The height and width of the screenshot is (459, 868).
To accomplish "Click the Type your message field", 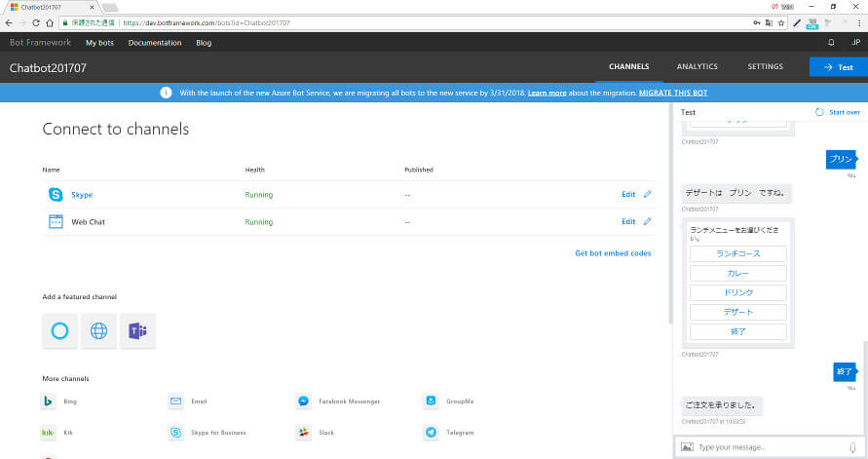I will 770,447.
